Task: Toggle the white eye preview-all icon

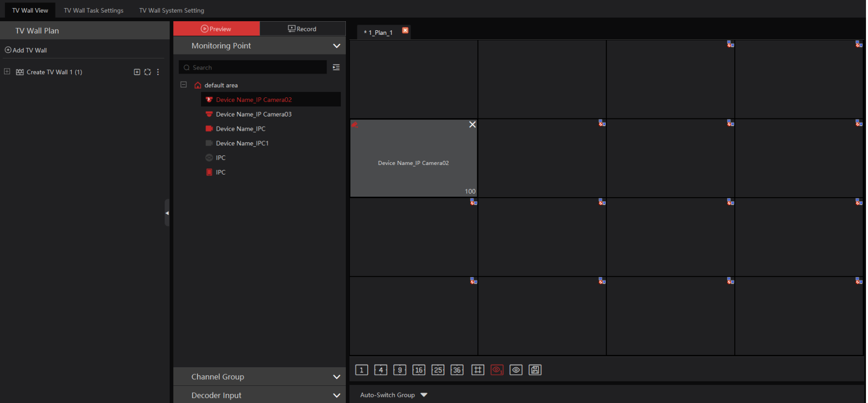Action: (516, 370)
